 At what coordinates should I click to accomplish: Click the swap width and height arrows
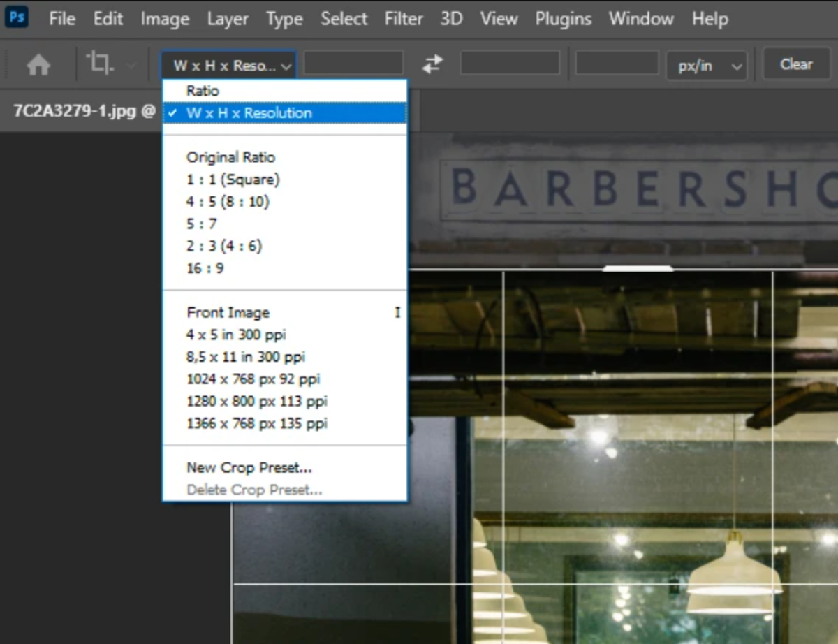tap(432, 64)
